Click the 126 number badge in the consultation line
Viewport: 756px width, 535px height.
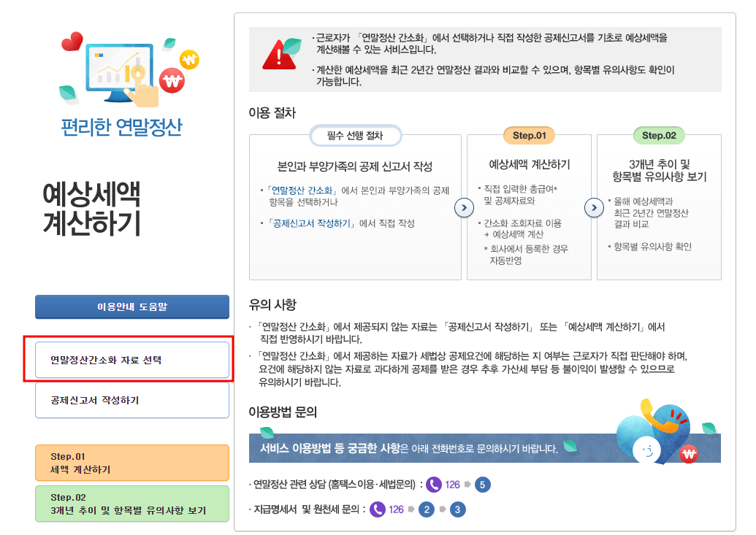(x=451, y=485)
